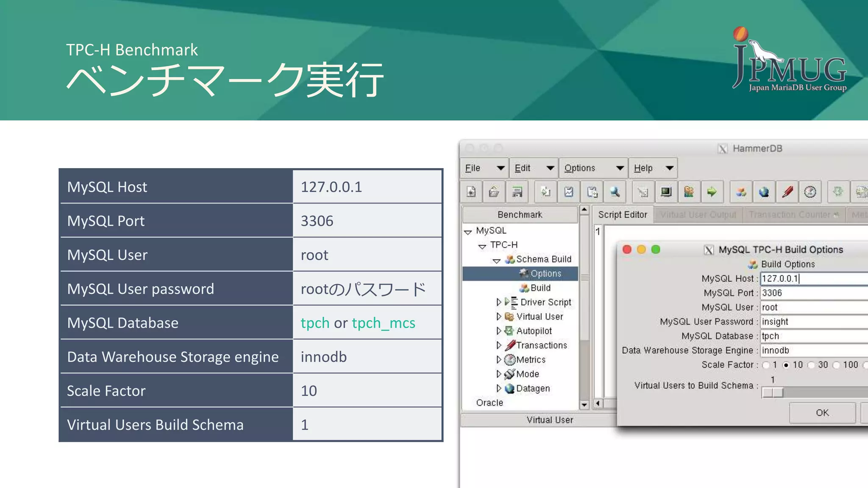Click the Benchmark panel header
This screenshot has width=868, height=488.
(x=520, y=215)
